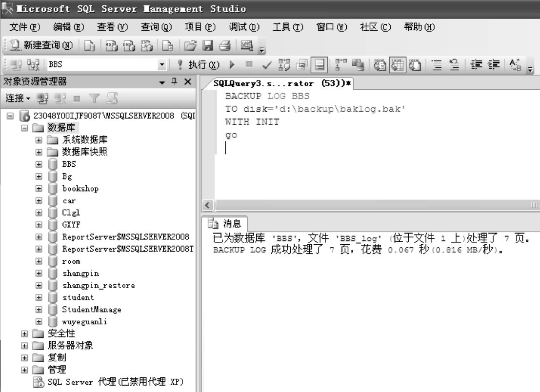Click the Save floppy disk icon
The height and width of the screenshot is (392, 540).
[208, 45]
